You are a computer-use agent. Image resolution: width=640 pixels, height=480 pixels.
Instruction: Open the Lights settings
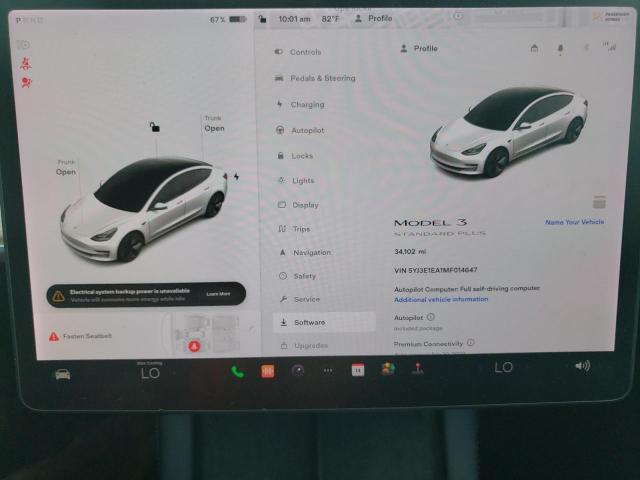click(296, 180)
